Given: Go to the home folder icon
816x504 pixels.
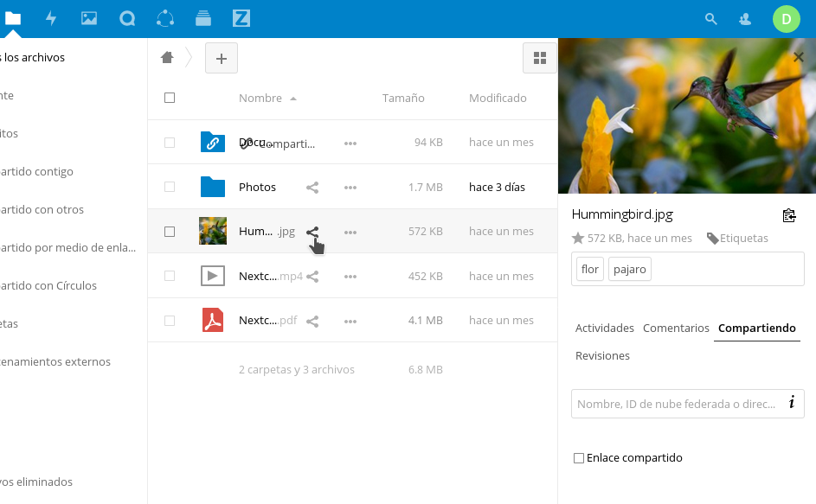Looking at the screenshot, I should [x=167, y=57].
